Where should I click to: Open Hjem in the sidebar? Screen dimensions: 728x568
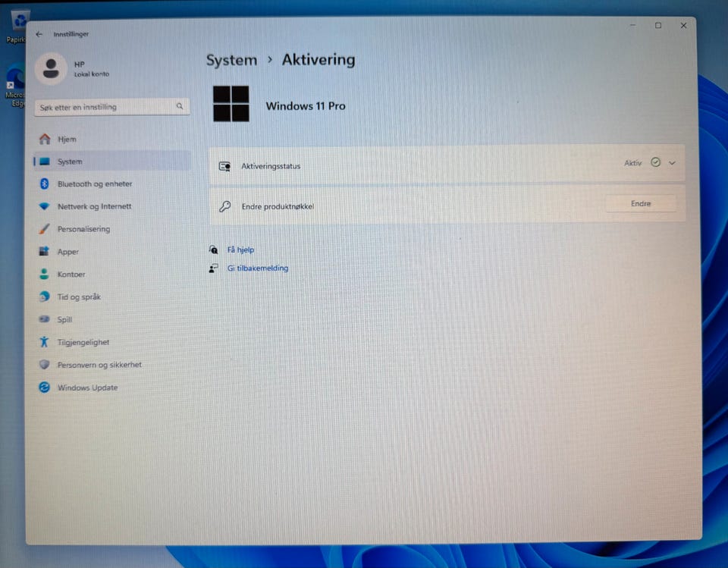point(112,140)
